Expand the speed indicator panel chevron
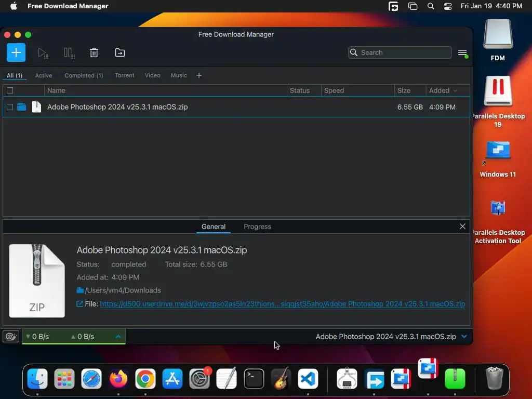 tap(118, 337)
